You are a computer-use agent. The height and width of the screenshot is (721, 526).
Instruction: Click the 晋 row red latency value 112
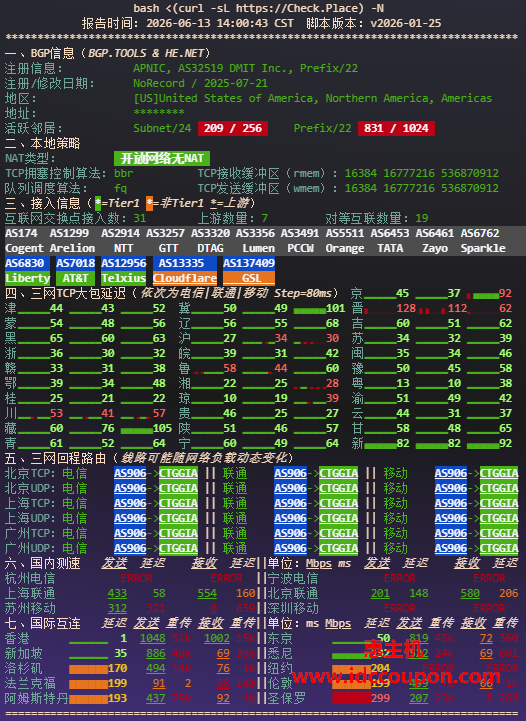tap(457, 309)
